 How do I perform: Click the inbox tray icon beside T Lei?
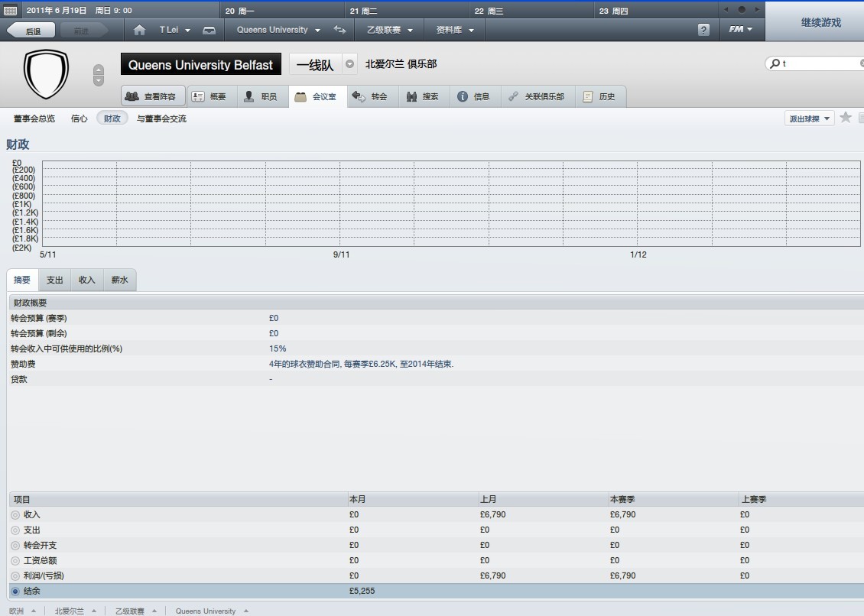click(209, 30)
